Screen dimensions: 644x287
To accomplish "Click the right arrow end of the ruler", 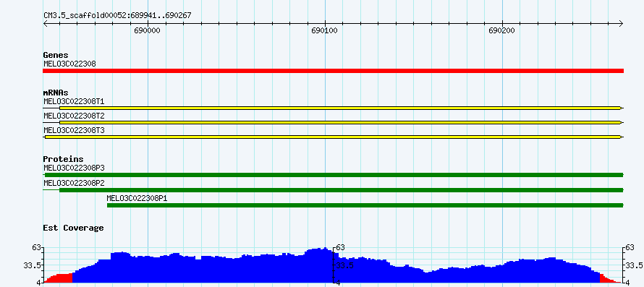I will point(621,23).
